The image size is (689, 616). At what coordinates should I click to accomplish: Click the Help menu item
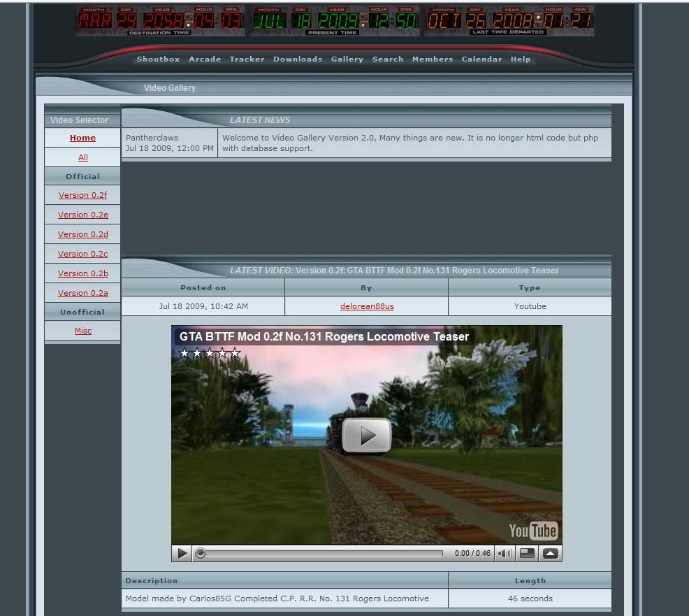[521, 59]
